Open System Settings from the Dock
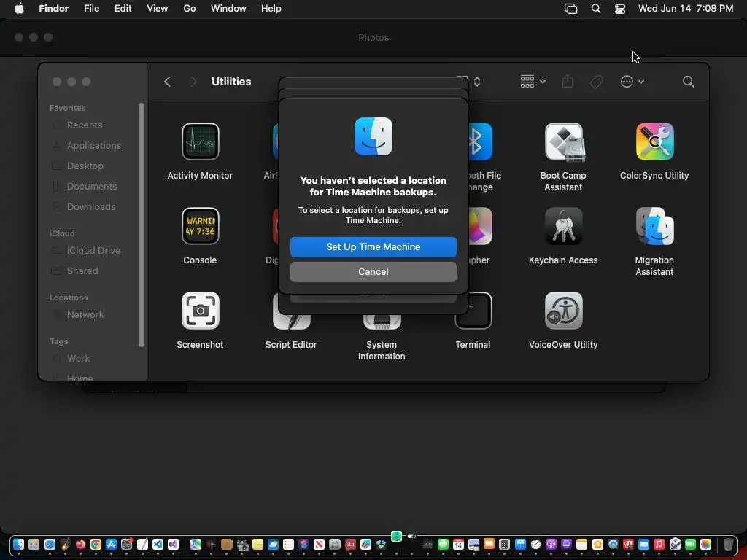Screen dimensions: 747x560 (127, 544)
